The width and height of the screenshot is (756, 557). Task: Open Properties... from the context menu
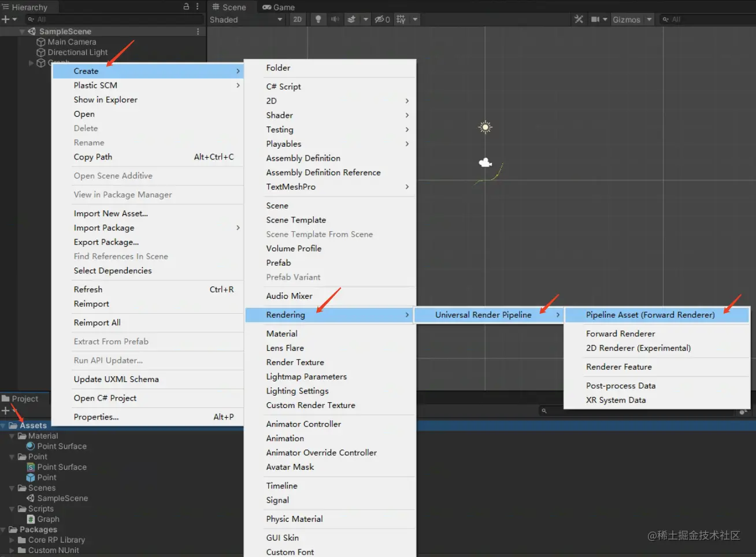(x=148, y=417)
